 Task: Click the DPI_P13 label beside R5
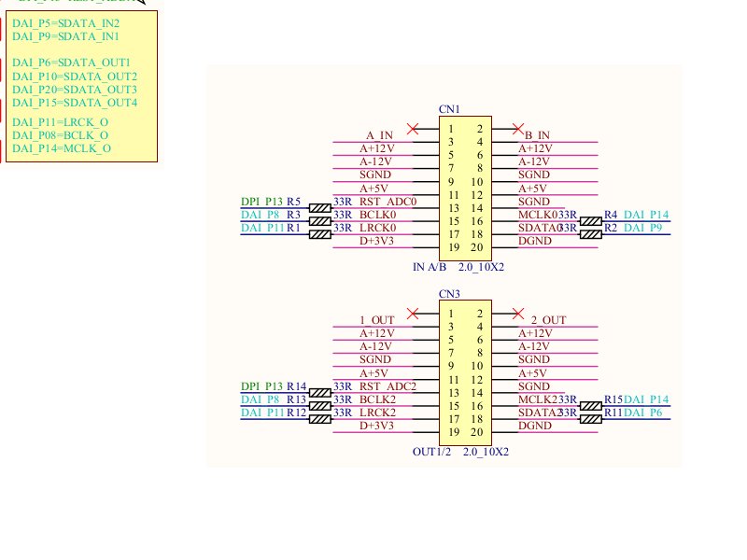coord(261,202)
